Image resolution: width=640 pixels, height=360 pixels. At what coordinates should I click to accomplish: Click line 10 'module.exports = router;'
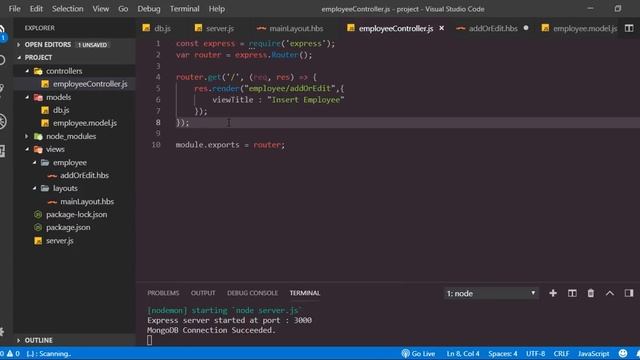(230, 145)
